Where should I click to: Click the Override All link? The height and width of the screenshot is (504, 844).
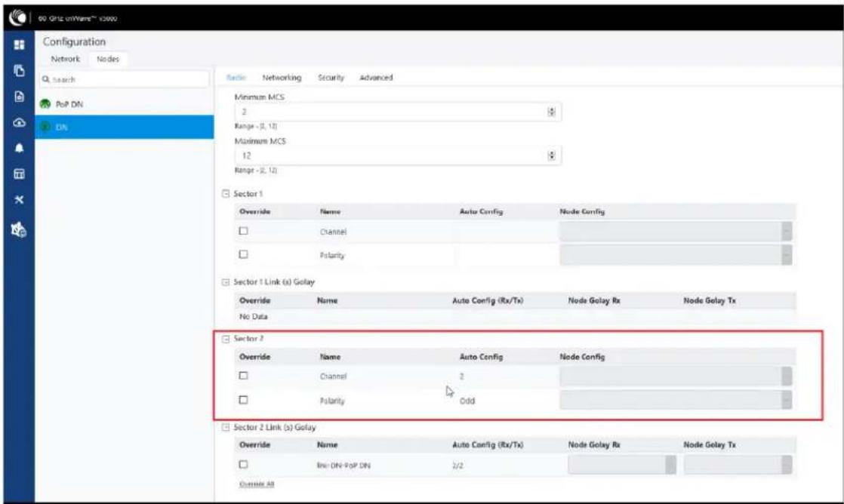(x=256, y=484)
